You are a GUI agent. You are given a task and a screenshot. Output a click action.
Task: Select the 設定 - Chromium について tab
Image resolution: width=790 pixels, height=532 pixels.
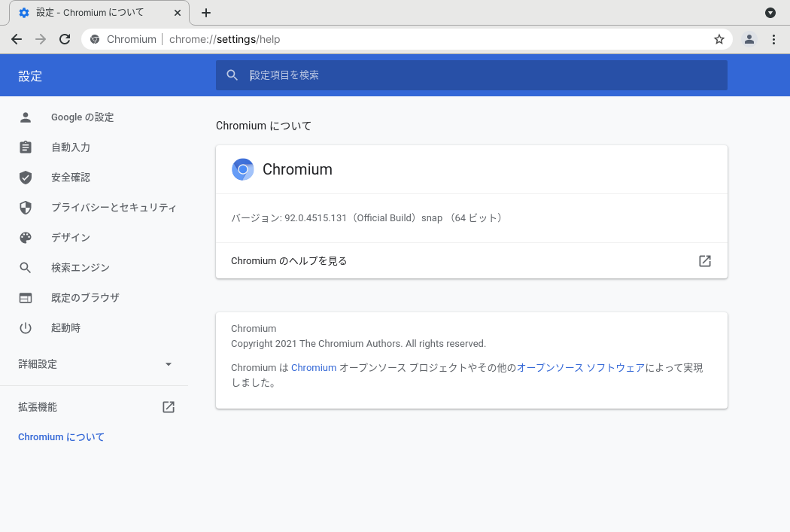tap(99, 13)
